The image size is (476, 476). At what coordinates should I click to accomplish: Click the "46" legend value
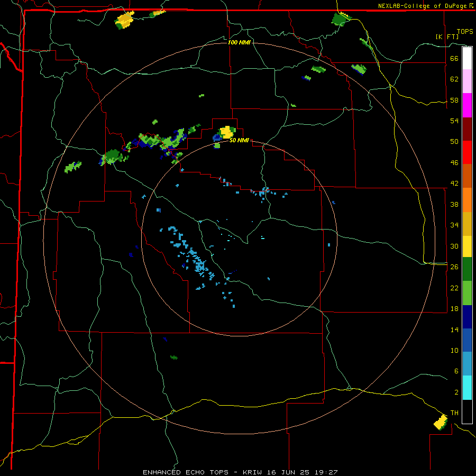pyautogui.click(x=454, y=163)
